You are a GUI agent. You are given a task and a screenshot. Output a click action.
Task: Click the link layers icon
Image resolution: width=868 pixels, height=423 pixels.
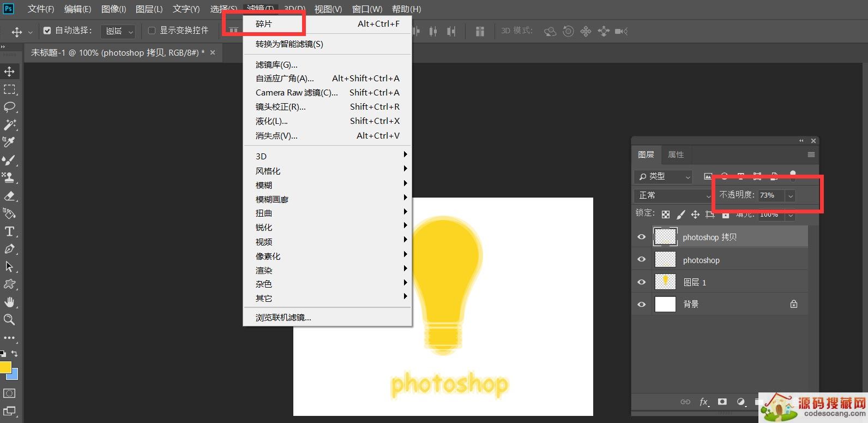pyautogui.click(x=685, y=402)
